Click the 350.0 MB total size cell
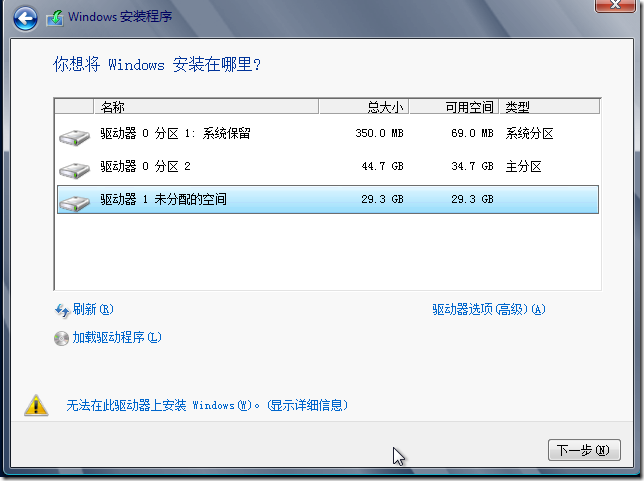The image size is (644, 481). coord(380,133)
